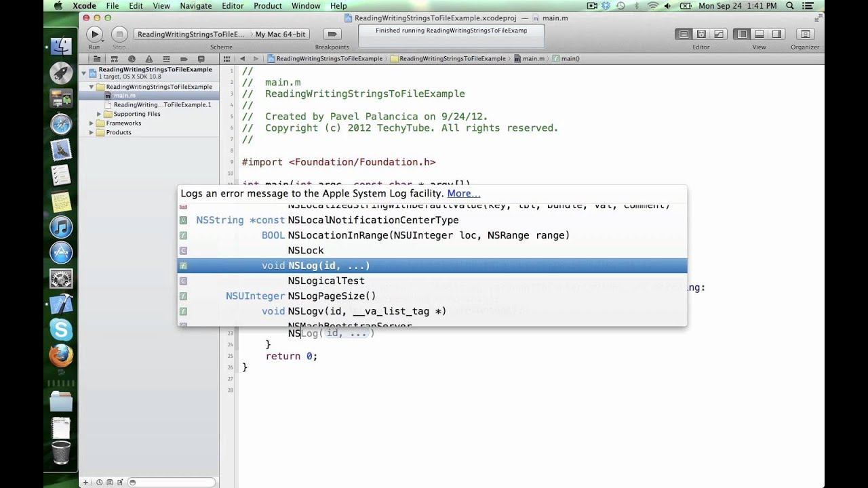Screen dimensions: 868x488
Task: Go back in editor history
Action: (x=242, y=59)
